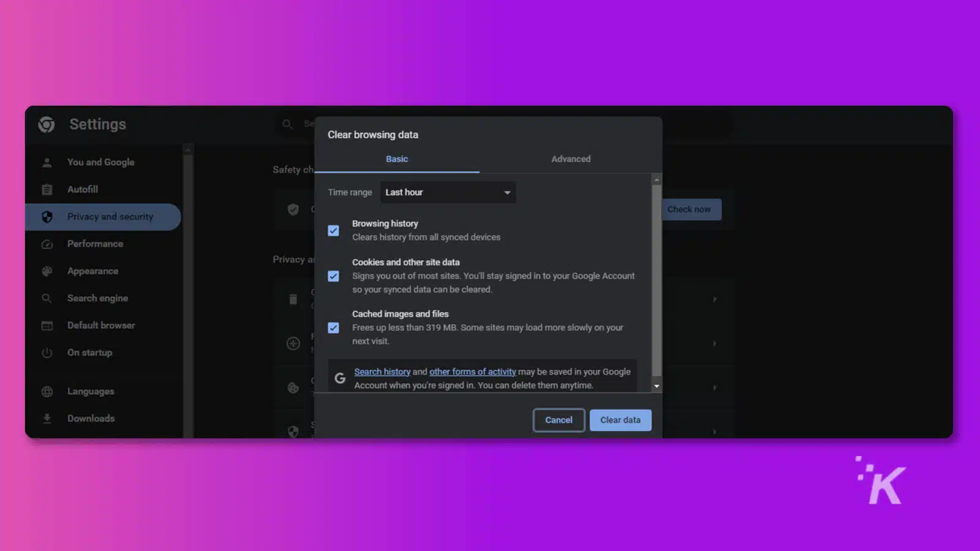980x551 pixels.
Task: Open the Downloads settings icon
Action: (47, 418)
